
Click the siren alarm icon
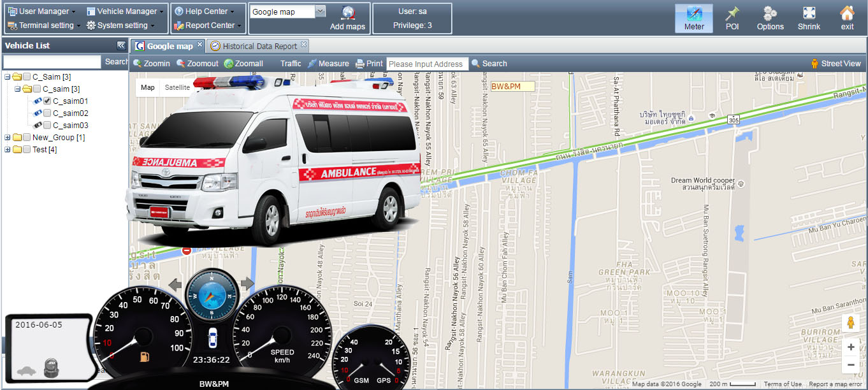pos(51,368)
